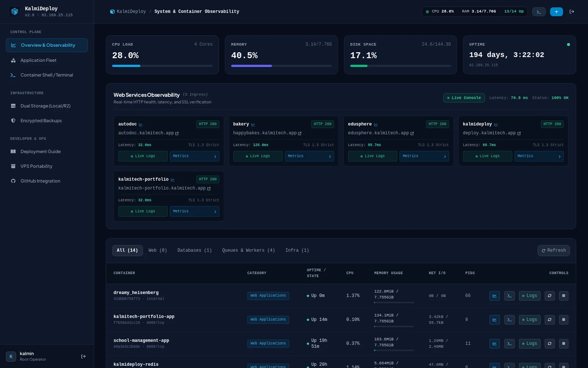Open shell for dreamy_heisenberg container
Viewport: 588px width, 368px height.
pyautogui.click(x=509, y=296)
